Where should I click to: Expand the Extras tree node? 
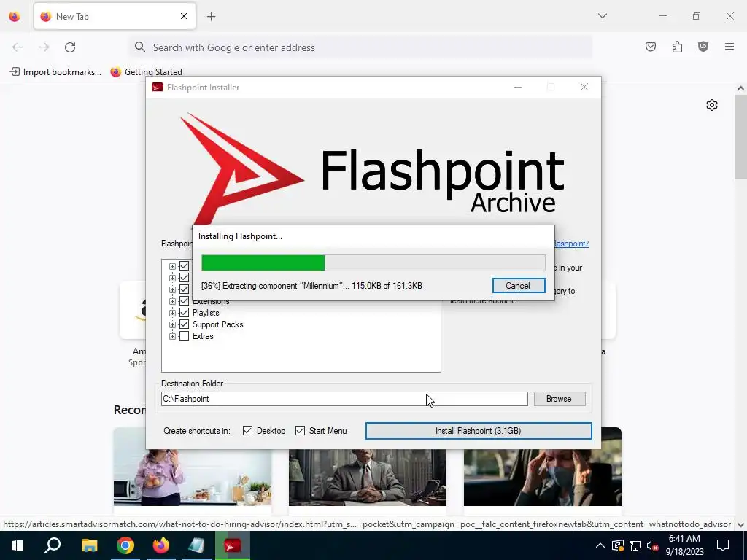(x=172, y=336)
